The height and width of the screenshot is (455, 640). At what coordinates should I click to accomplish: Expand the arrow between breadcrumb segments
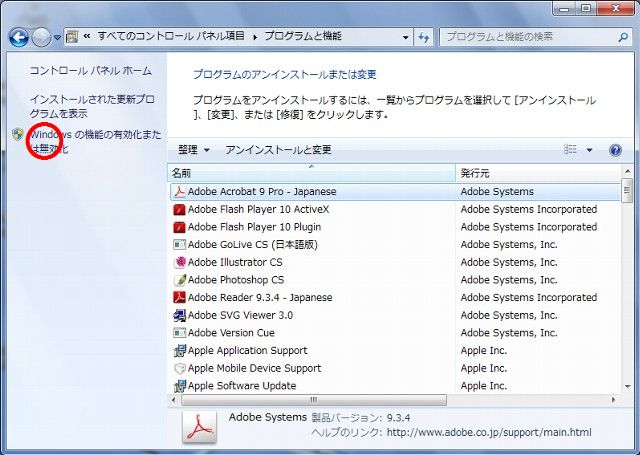255,37
